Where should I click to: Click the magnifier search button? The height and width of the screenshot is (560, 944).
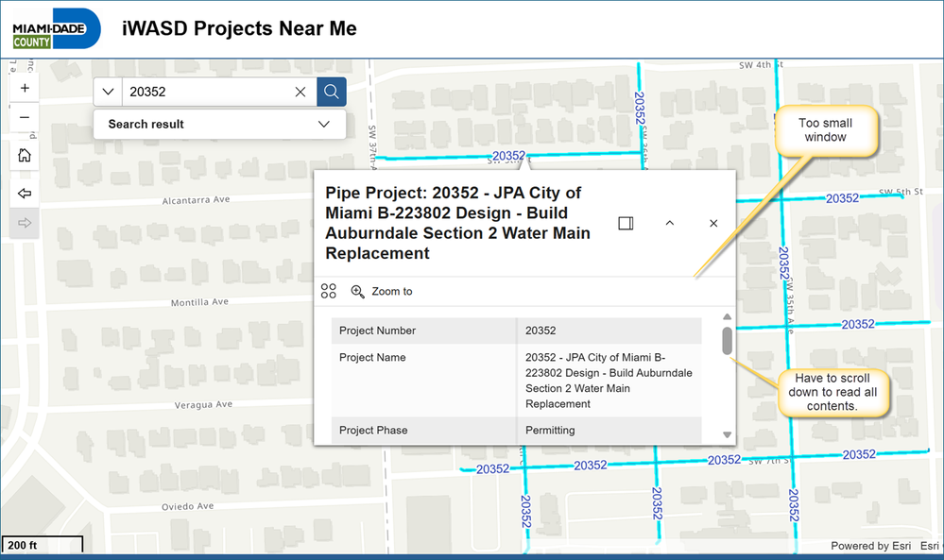(x=332, y=92)
